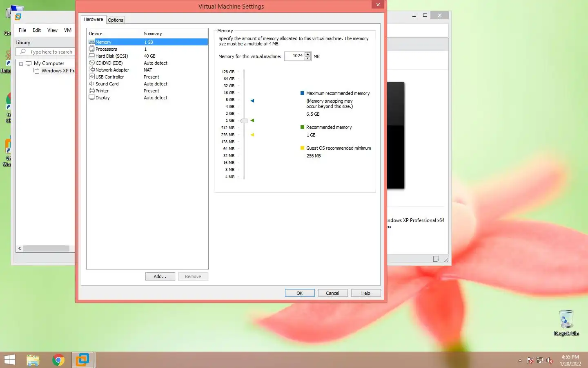Select the Printer device icon
The height and width of the screenshot is (368, 588).
(92, 91)
